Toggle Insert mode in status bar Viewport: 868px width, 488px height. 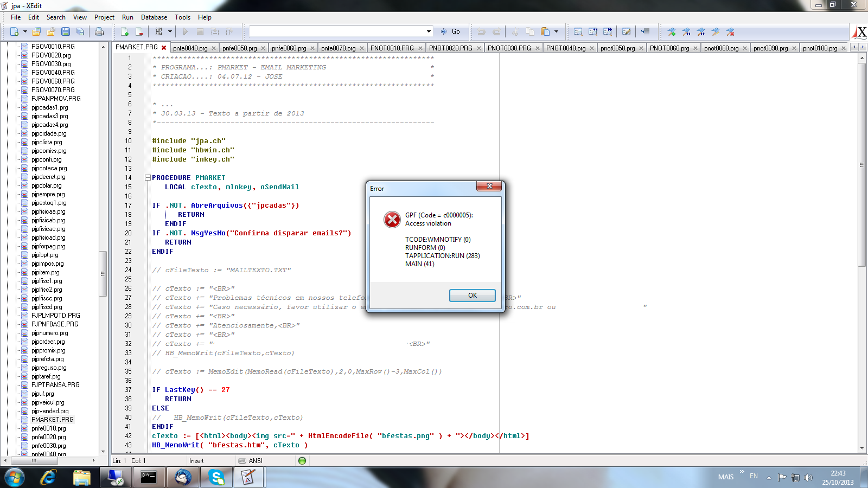click(x=196, y=461)
